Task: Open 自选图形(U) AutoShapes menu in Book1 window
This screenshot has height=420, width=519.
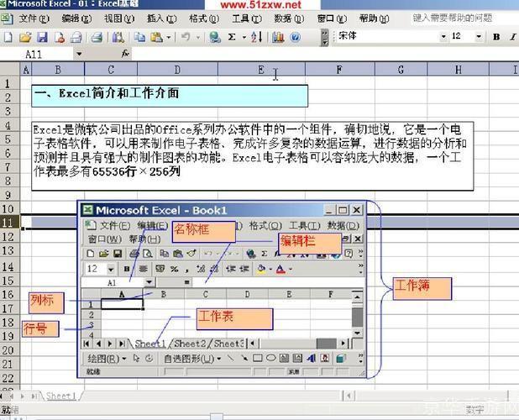Action: coord(192,359)
